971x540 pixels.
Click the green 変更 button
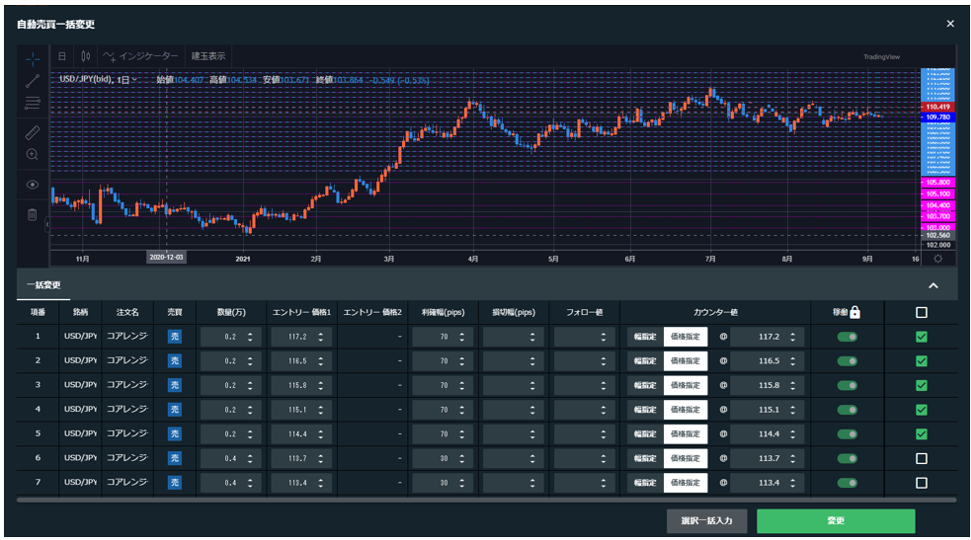(x=836, y=521)
